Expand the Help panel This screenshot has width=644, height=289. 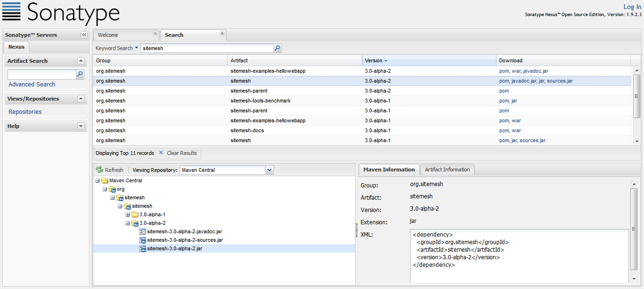[x=81, y=126]
